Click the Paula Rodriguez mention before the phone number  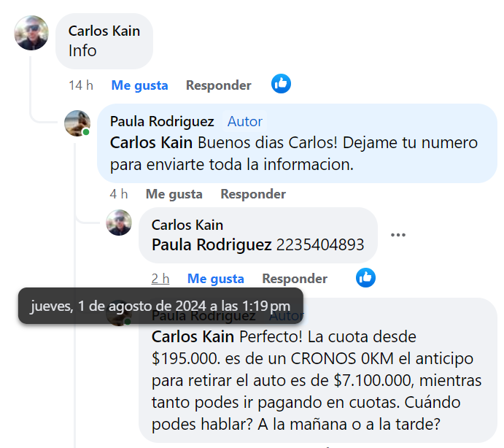[212, 245]
